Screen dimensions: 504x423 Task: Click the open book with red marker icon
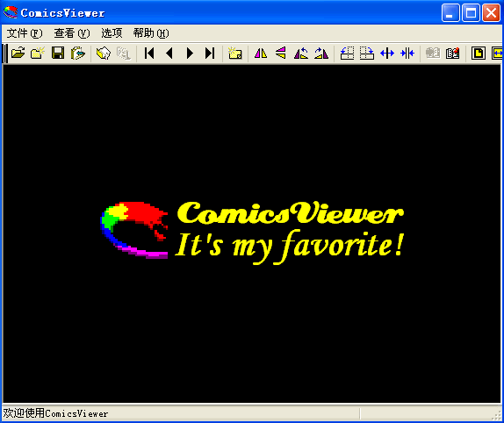[x=452, y=53]
